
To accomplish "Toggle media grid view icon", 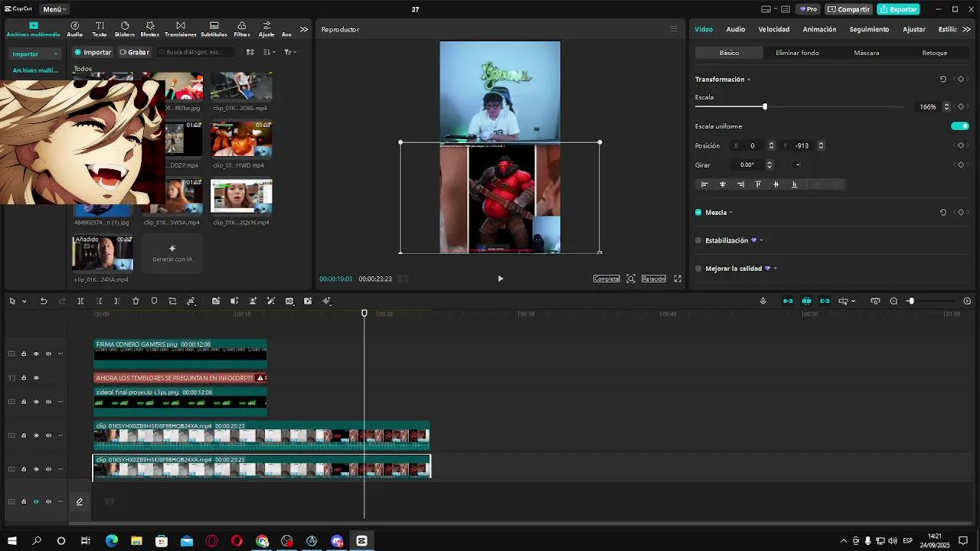I will pyautogui.click(x=250, y=52).
